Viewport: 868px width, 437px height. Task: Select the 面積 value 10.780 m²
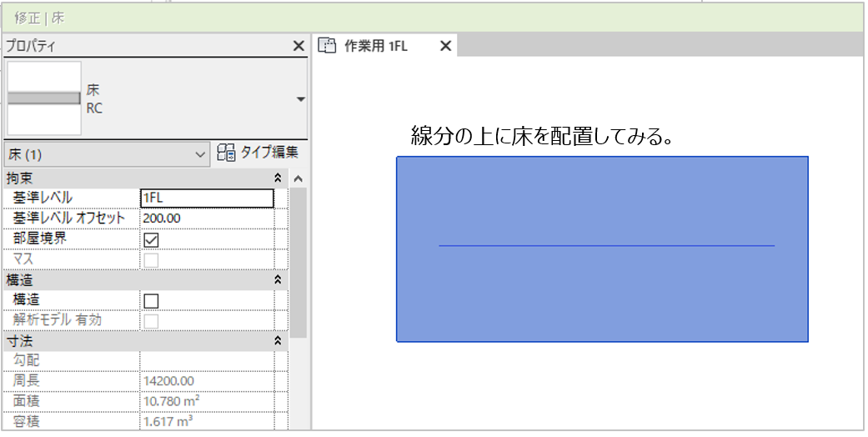pos(207,401)
